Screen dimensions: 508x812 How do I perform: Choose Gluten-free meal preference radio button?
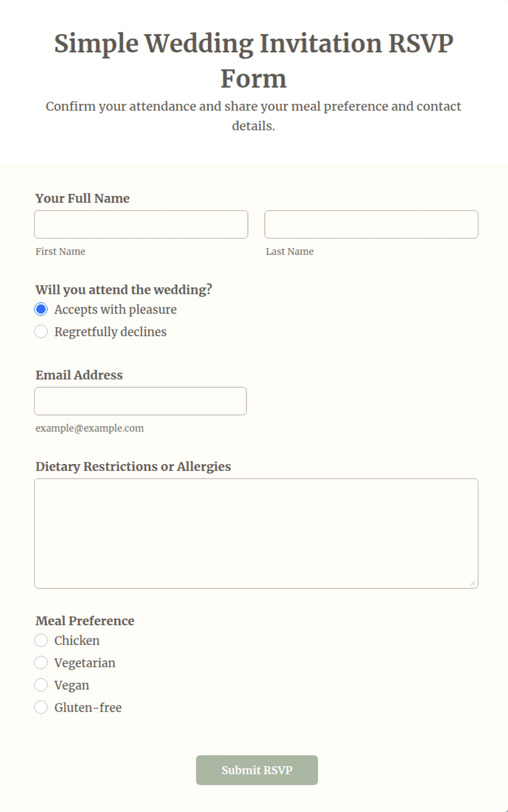pyautogui.click(x=41, y=708)
